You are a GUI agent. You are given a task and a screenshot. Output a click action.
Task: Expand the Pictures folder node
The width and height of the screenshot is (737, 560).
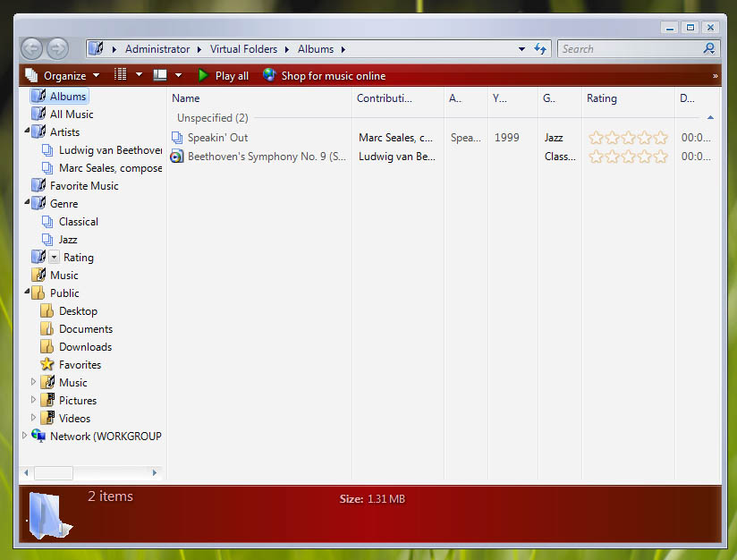pyautogui.click(x=33, y=400)
